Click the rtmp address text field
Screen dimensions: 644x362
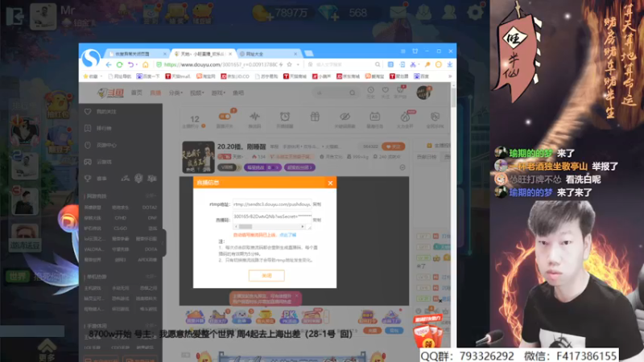pos(272,204)
